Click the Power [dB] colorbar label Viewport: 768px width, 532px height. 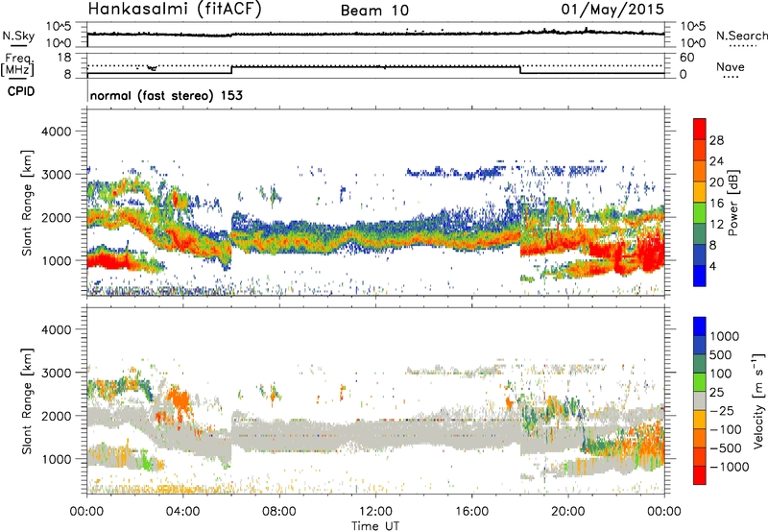[732, 203]
